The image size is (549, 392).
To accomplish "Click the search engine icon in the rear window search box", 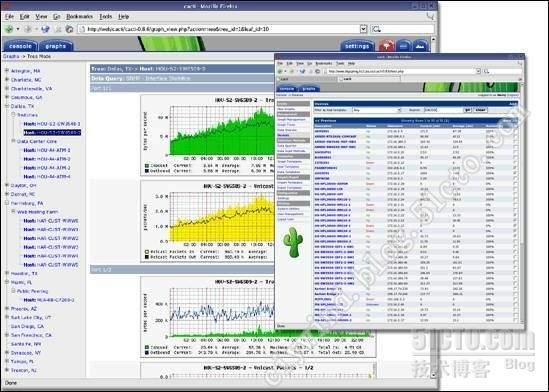I will tap(377, 29).
